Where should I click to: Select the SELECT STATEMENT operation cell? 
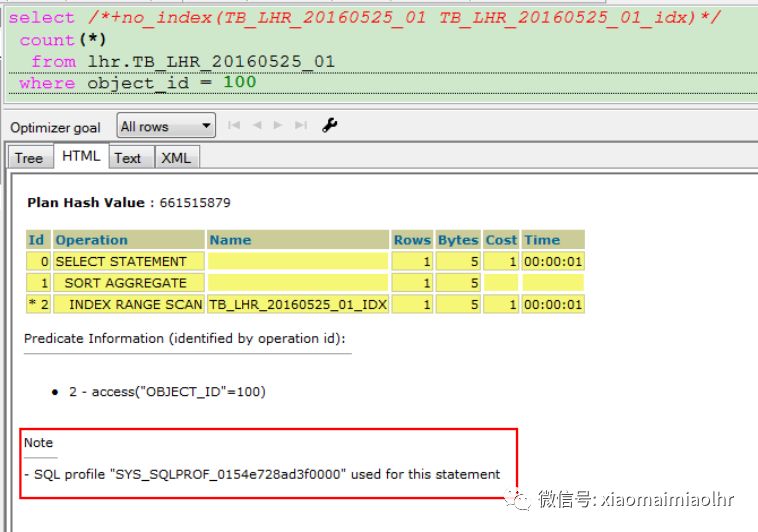pyautogui.click(x=129, y=261)
